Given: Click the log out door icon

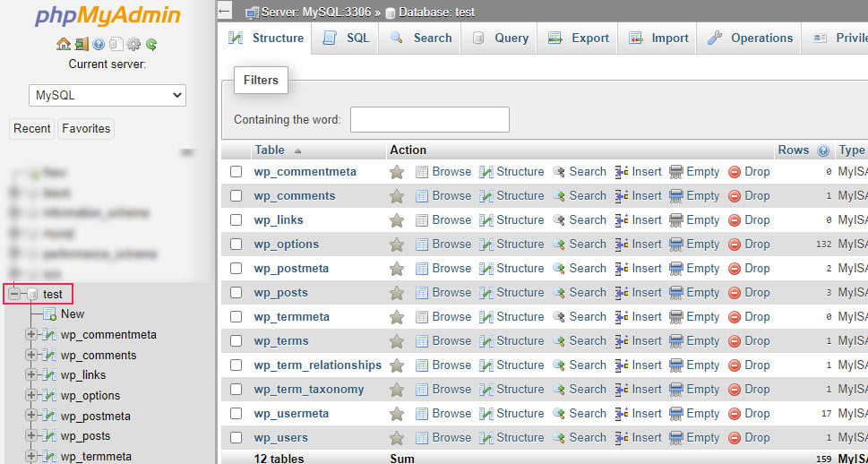Looking at the screenshot, I should click(82, 44).
